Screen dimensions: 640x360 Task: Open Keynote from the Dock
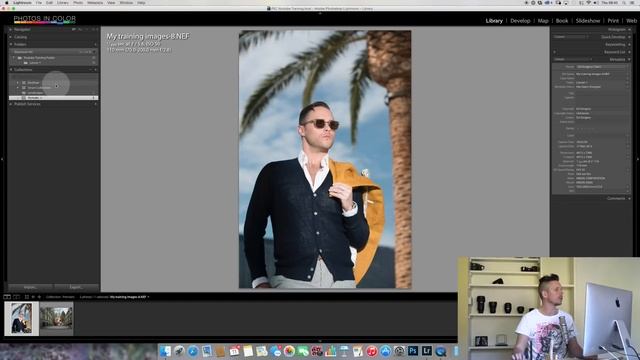point(344,351)
